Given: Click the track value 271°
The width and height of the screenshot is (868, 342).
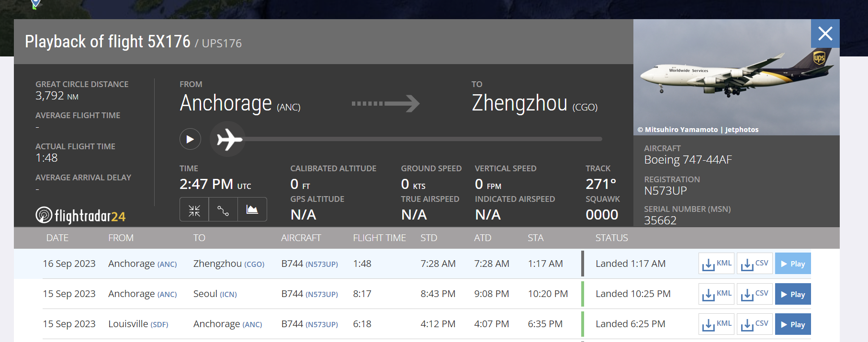Looking at the screenshot, I should [601, 184].
